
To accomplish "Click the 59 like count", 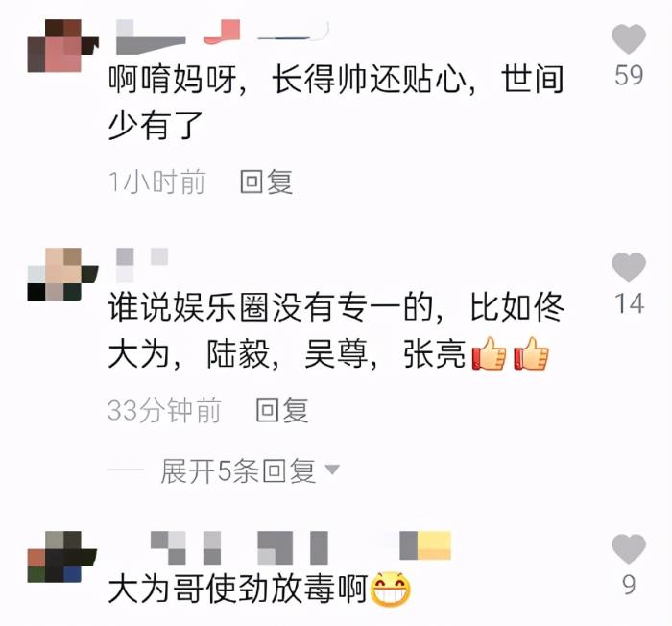I will point(629,76).
